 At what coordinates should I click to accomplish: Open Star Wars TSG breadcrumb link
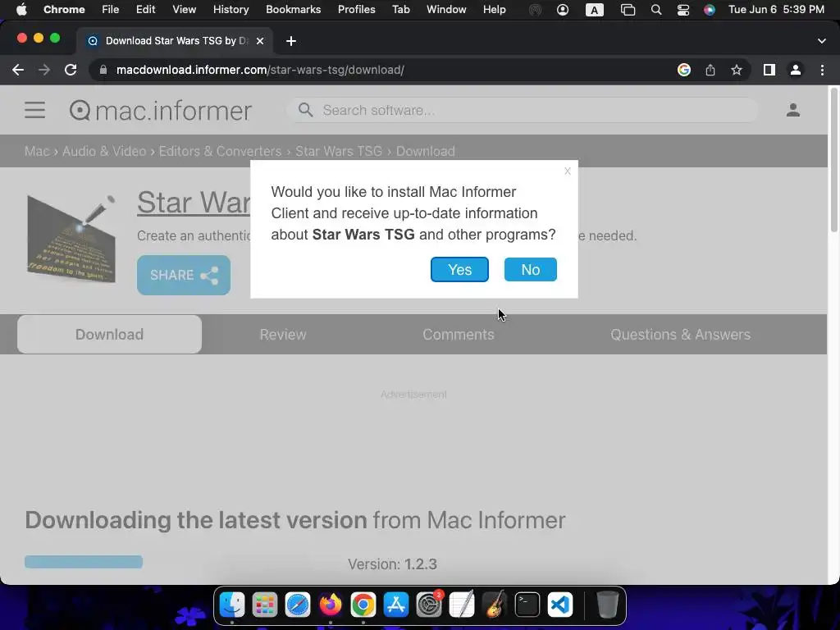click(339, 151)
